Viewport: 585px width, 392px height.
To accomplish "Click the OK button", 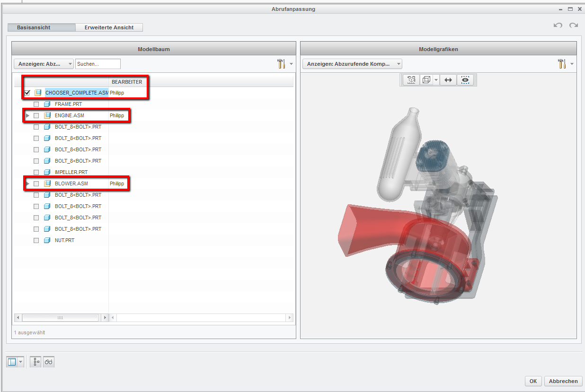I will (533, 381).
